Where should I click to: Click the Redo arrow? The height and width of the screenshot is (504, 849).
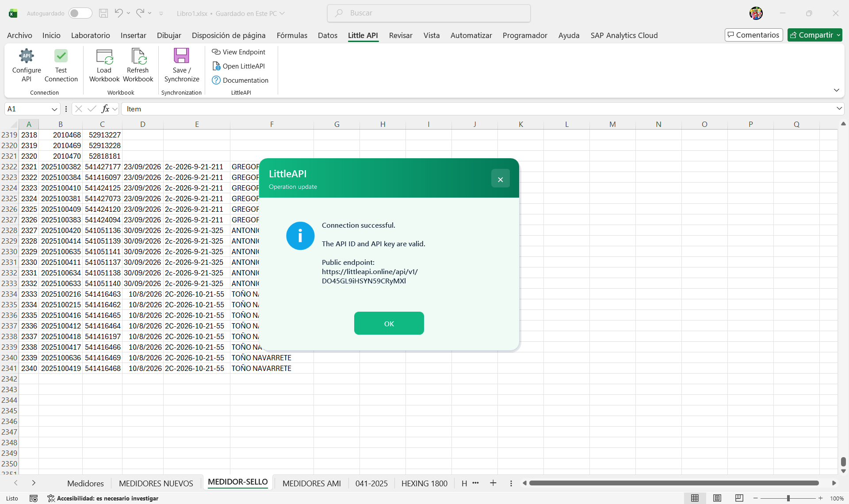tap(140, 13)
